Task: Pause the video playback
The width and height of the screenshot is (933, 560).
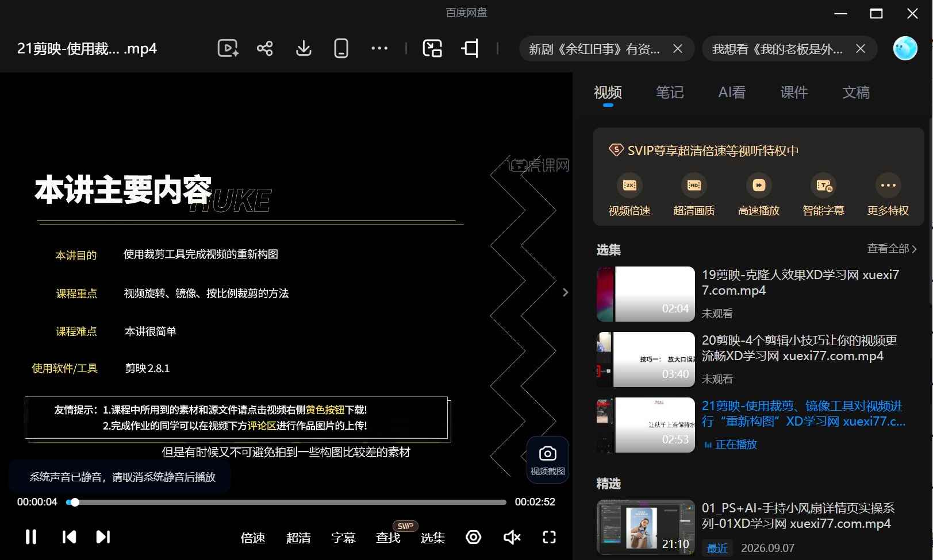Action: (x=31, y=537)
